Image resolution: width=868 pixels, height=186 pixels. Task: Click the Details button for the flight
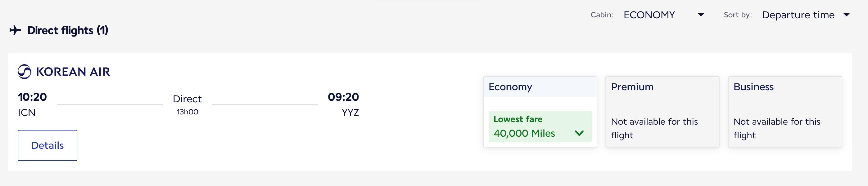click(x=47, y=145)
